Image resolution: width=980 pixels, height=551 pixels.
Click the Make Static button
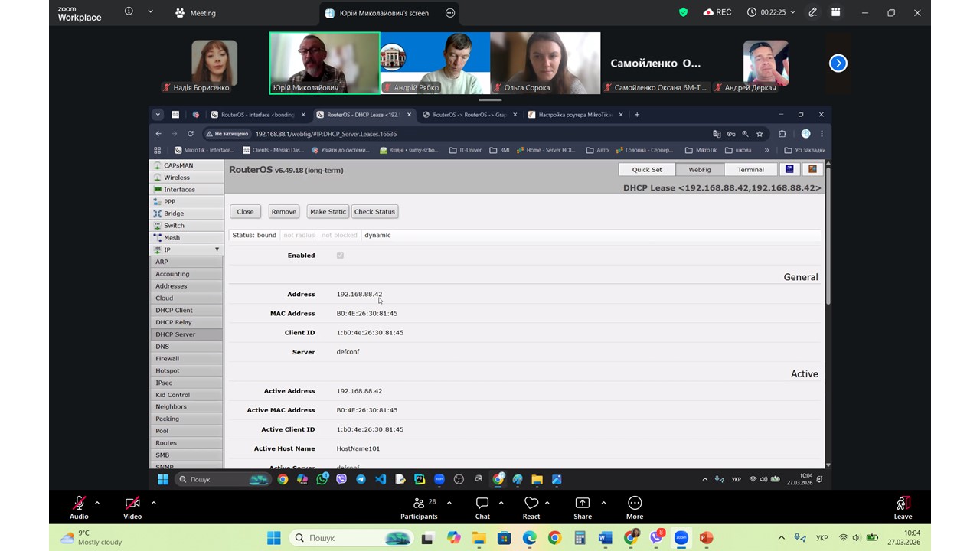pos(328,212)
